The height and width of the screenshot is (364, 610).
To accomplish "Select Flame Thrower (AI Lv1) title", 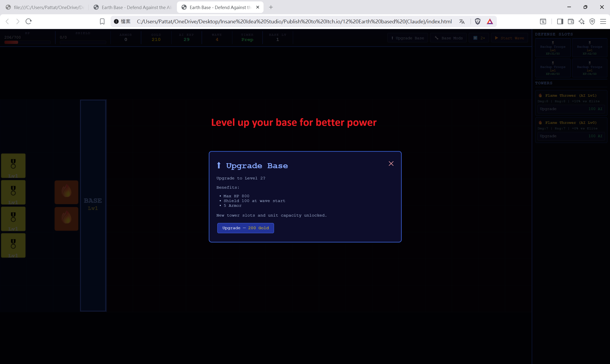I will point(570,96).
